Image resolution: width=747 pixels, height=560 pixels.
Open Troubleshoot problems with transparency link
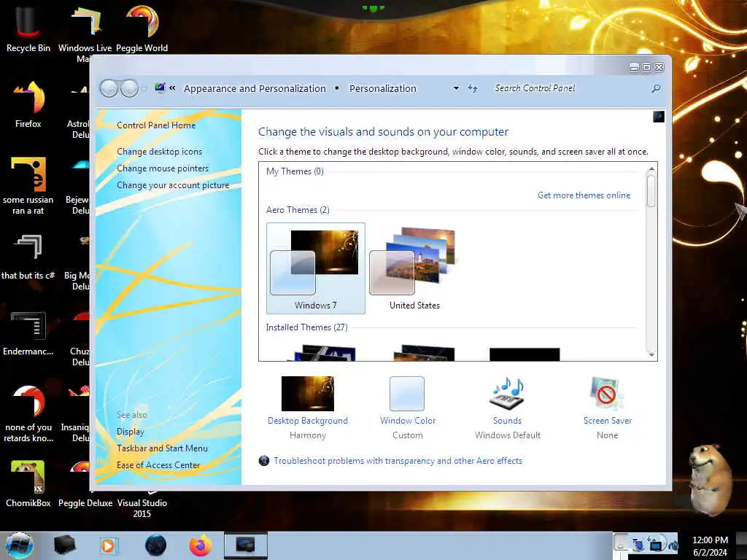click(x=398, y=461)
